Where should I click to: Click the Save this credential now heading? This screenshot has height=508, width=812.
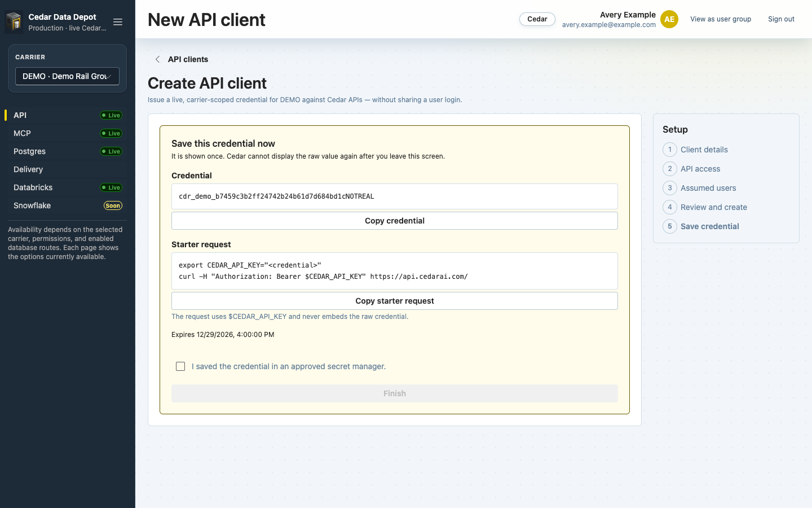pos(223,143)
